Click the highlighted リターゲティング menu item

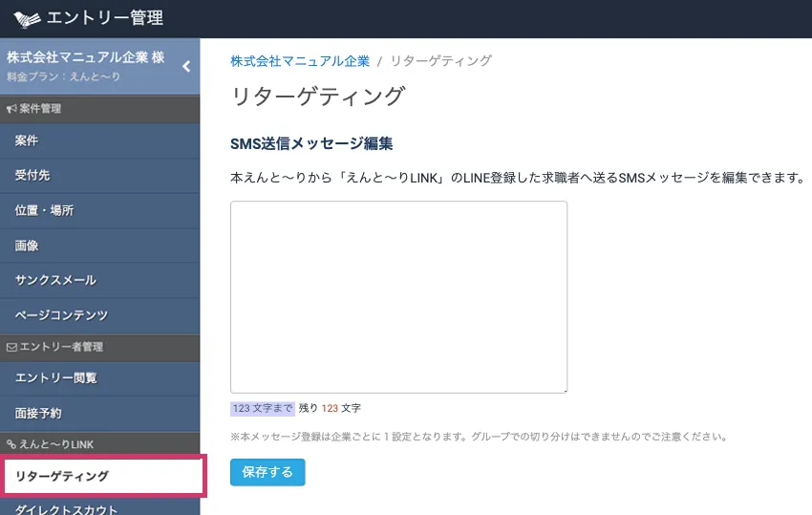pyautogui.click(x=62, y=476)
